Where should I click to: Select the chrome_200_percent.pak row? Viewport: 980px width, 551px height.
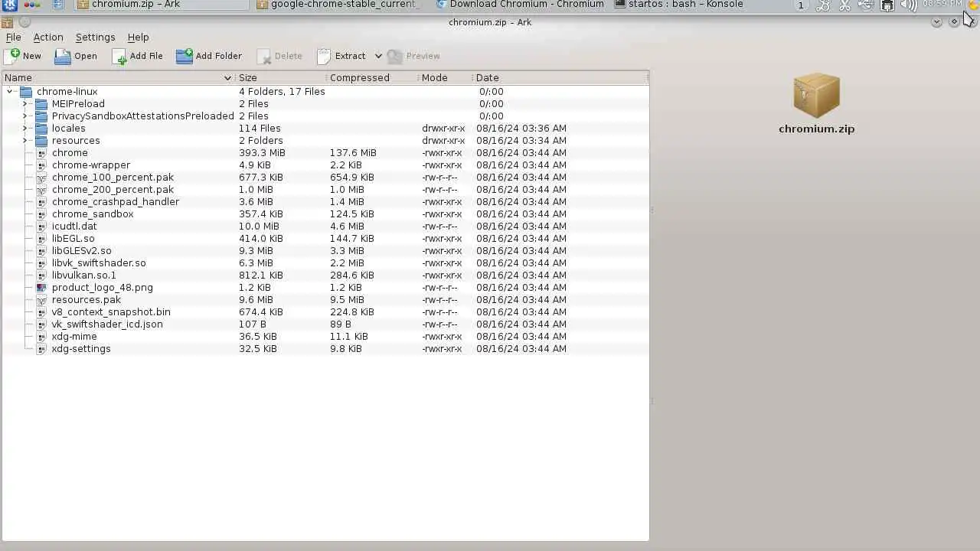point(325,190)
